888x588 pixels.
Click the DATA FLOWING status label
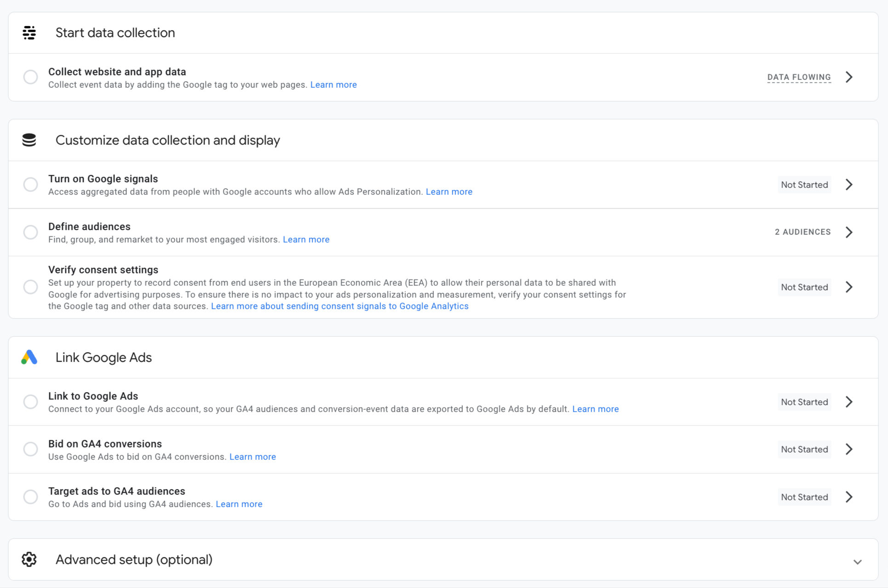pyautogui.click(x=799, y=77)
